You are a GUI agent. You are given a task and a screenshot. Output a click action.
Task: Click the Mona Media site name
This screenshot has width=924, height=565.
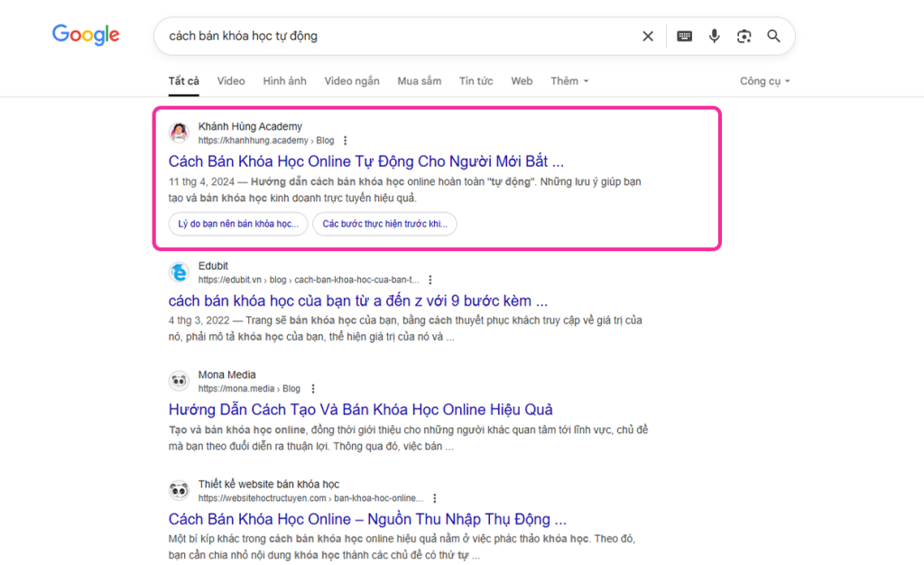point(226,375)
